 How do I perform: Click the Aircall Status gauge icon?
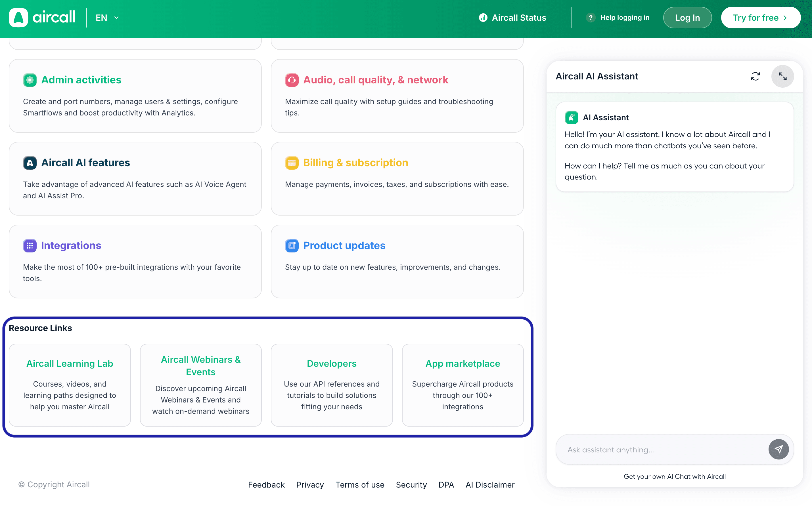pos(483,18)
